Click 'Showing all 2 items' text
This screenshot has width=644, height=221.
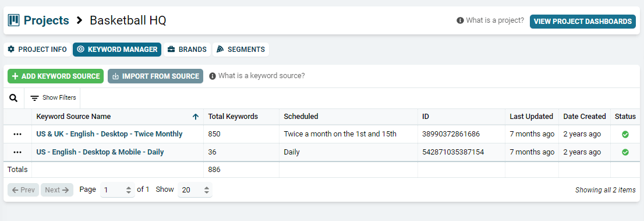point(606,190)
